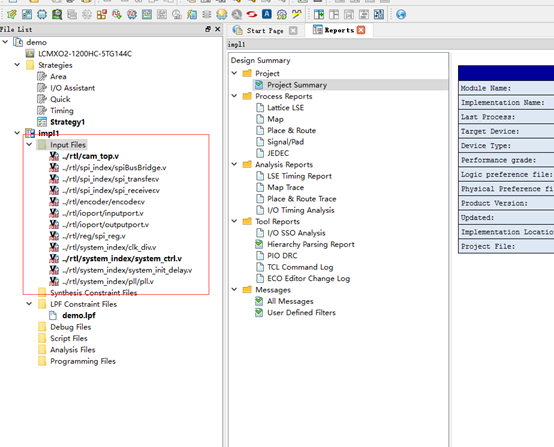Select the spiBusBridge.v source file
Screen dimensions: 554x447
tap(114, 167)
